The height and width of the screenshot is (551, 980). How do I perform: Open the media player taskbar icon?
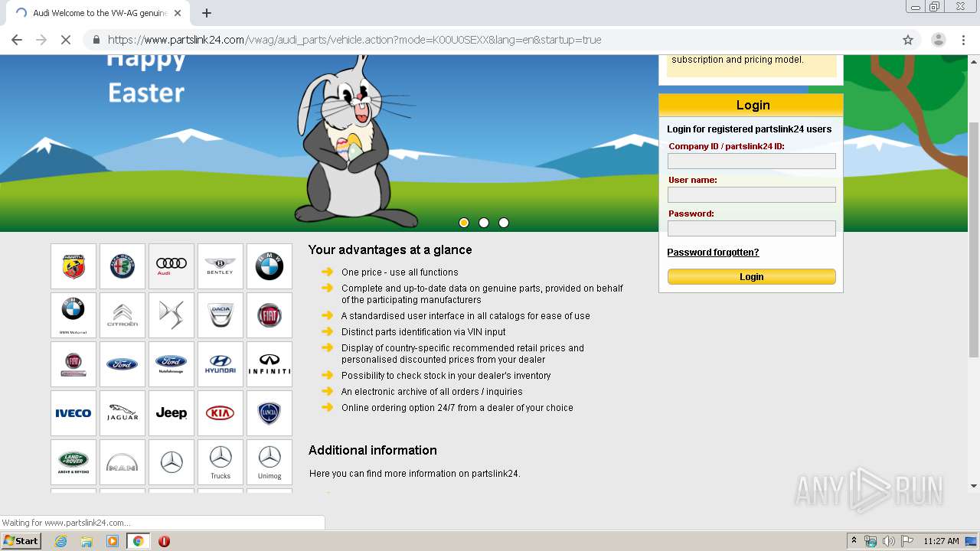click(113, 541)
